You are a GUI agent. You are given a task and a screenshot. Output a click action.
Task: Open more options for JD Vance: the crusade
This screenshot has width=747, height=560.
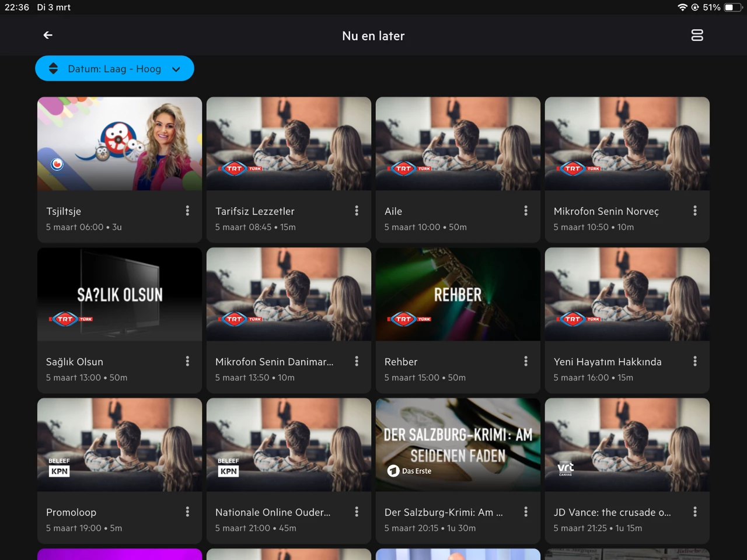click(x=695, y=512)
